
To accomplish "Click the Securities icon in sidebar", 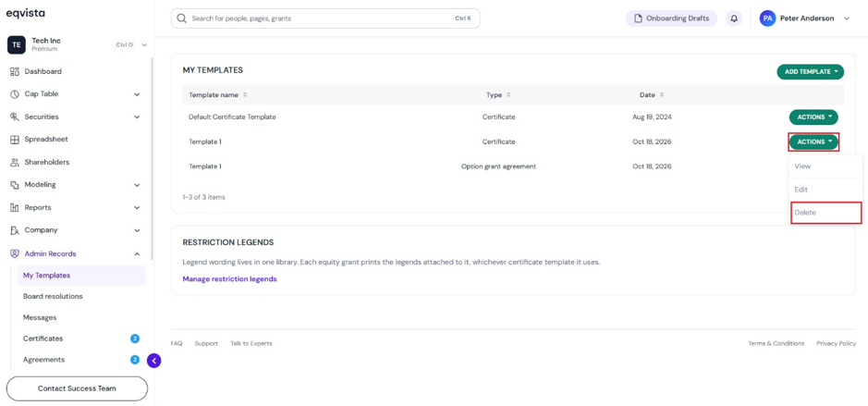I will point(15,117).
